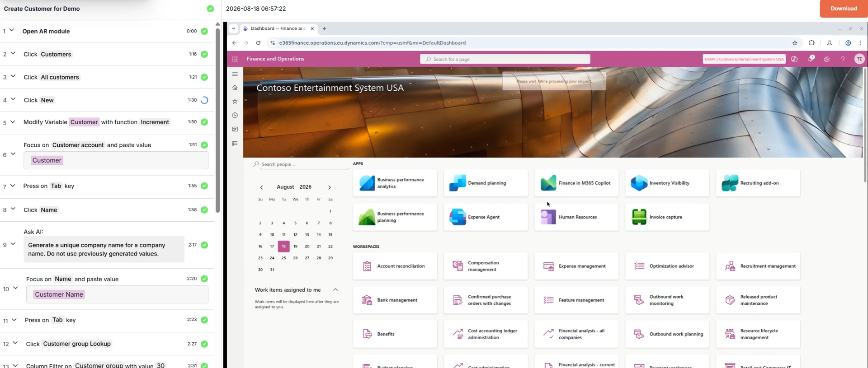The width and height of the screenshot is (868, 368).
Task: Expand step 1 Open AR module
Action: [x=12, y=30]
